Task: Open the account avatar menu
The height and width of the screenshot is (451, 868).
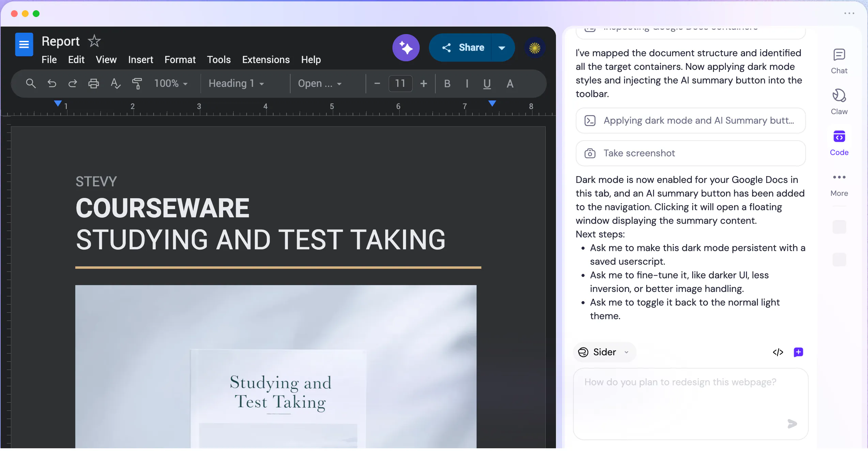Action: (534, 48)
